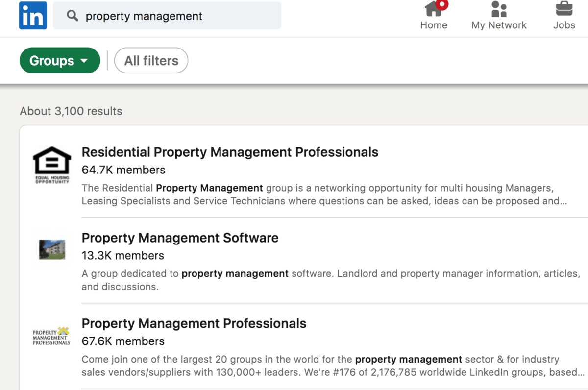Image resolution: width=588 pixels, height=390 pixels.
Task: Open Property Management Software group link
Action: coord(180,238)
